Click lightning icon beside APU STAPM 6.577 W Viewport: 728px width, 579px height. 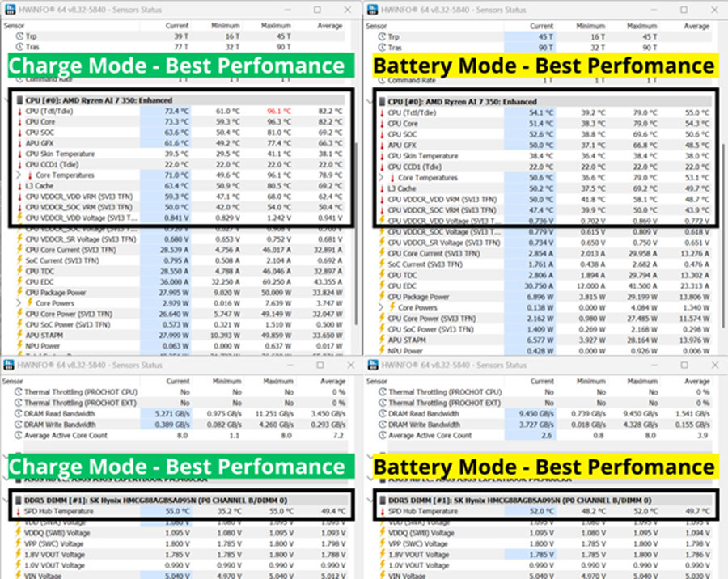click(x=382, y=341)
